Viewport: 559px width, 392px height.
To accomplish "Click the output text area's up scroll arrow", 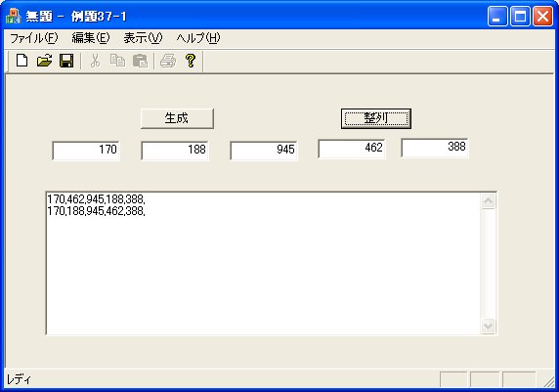I will (488, 201).
